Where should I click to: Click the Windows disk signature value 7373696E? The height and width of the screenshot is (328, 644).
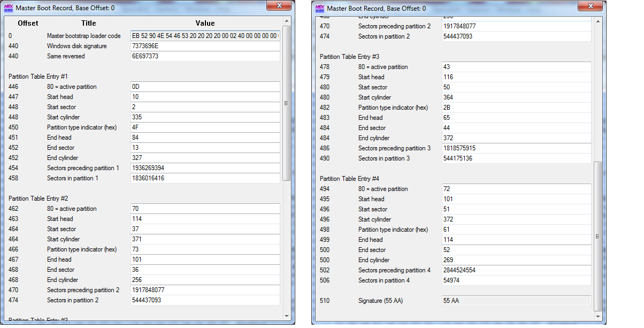(x=205, y=46)
